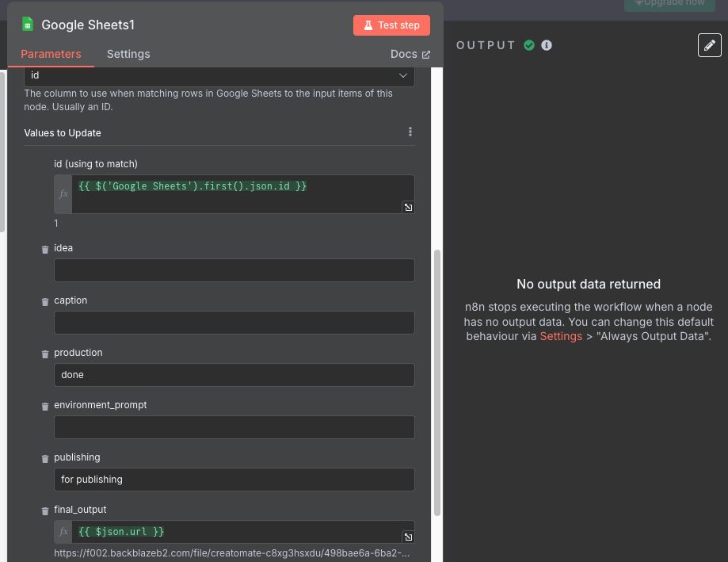Screen dimensions: 728x562
Task: Click the pencil edit icon in OUTPUT panel
Action: point(709,45)
